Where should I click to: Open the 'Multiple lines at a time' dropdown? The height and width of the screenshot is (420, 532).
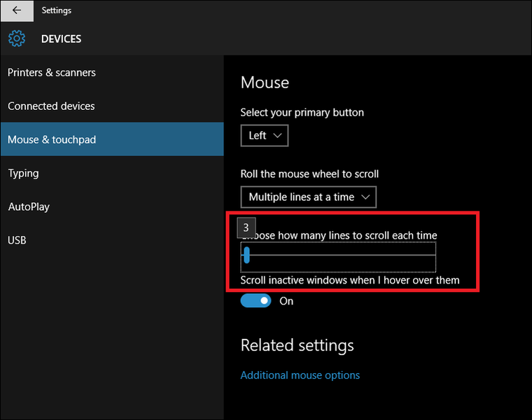coord(309,197)
